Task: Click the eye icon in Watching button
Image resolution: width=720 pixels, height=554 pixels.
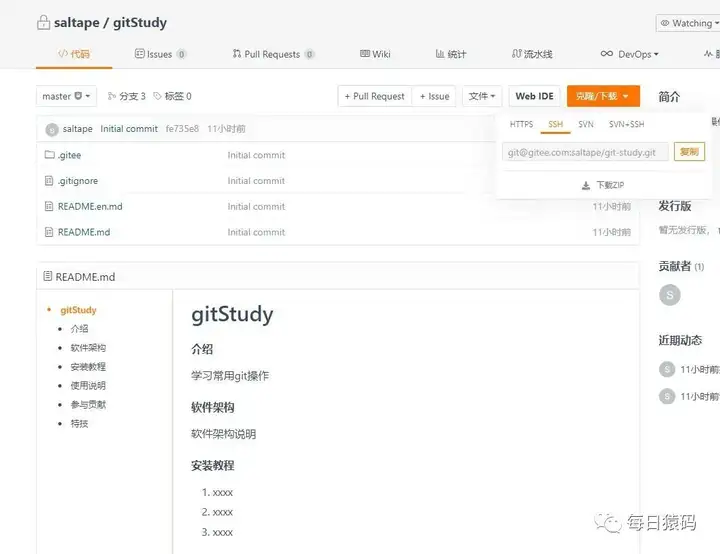Action: click(x=664, y=23)
